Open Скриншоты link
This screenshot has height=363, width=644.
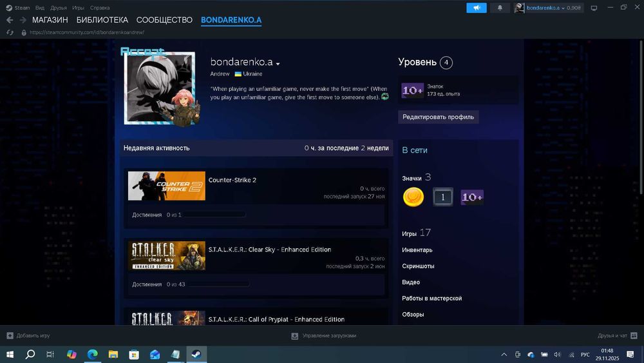[418, 266]
